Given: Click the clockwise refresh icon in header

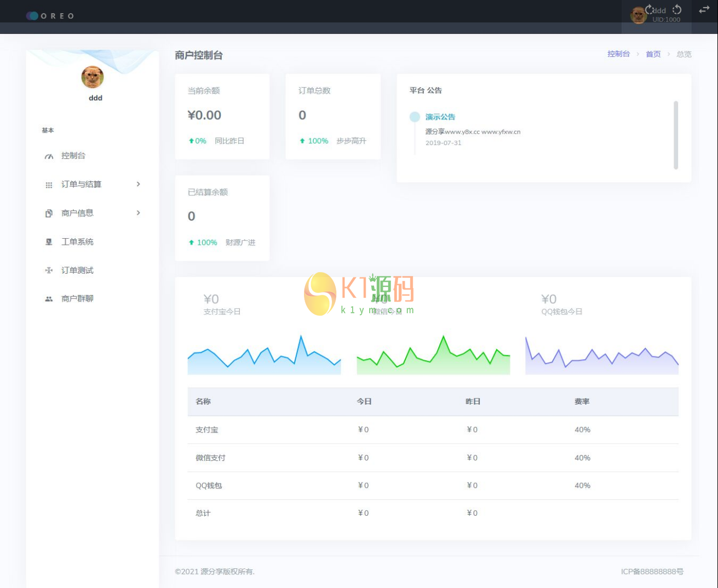Looking at the screenshot, I should pyautogui.click(x=650, y=9).
